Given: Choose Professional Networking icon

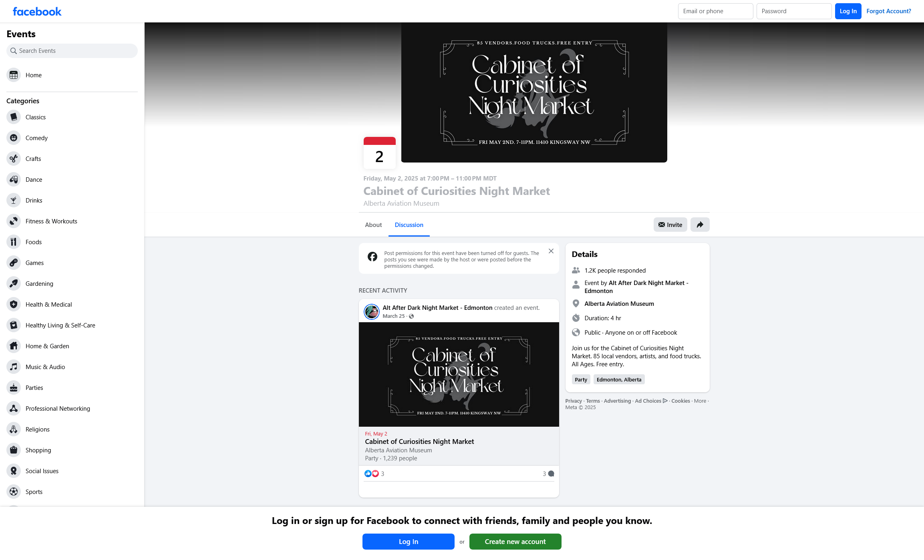Looking at the screenshot, I should coord(14,408).
